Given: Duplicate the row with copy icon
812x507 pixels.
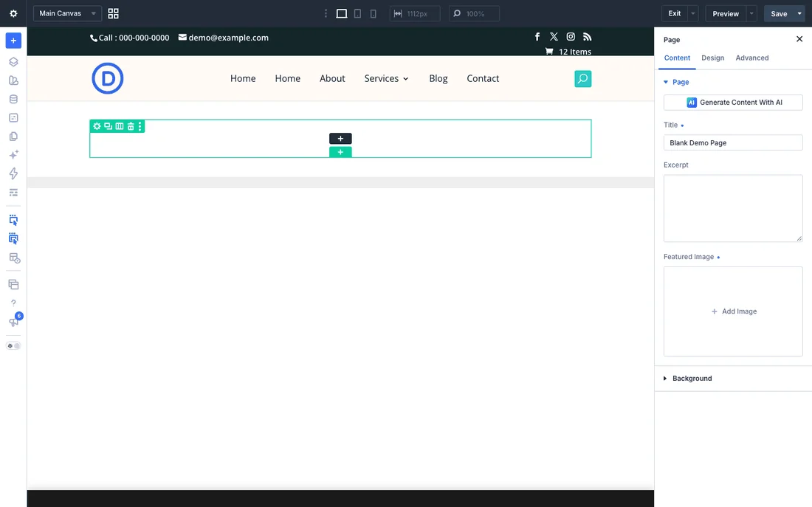Looking at the screenshot, I should click(108, 126).
